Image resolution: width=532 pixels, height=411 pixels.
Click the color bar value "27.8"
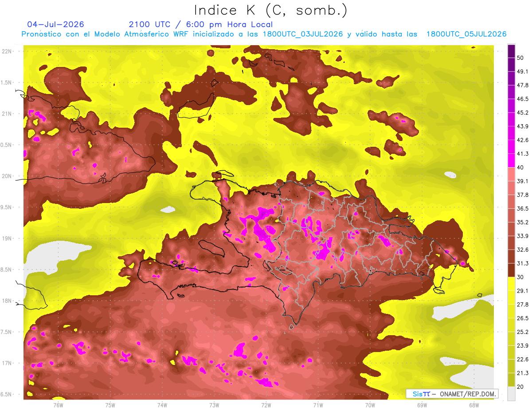[x=522, y=305]
